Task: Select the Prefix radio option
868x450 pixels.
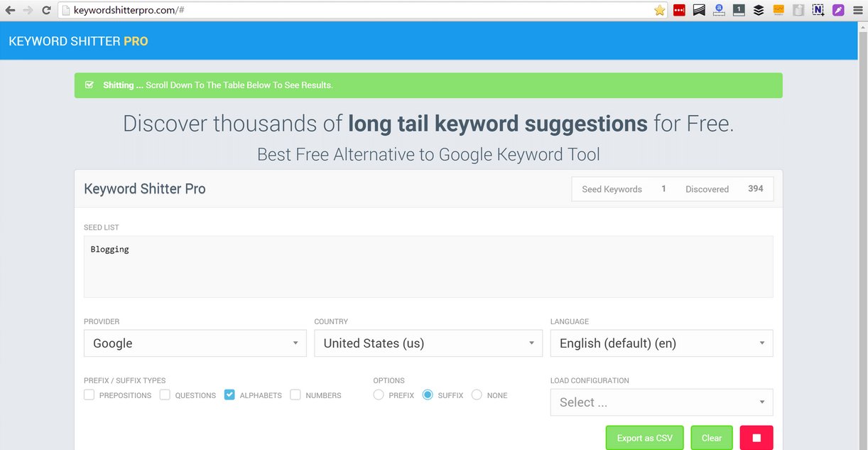Action: (x=379, y=395)
